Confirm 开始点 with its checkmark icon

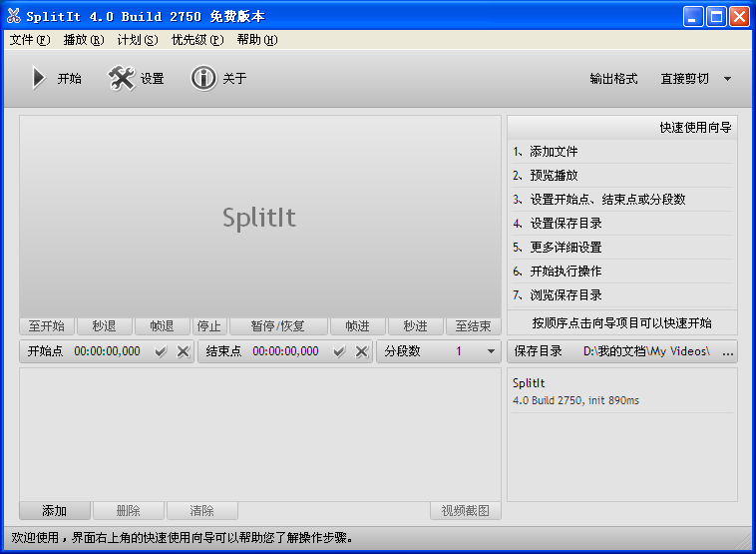click(161, 351)
